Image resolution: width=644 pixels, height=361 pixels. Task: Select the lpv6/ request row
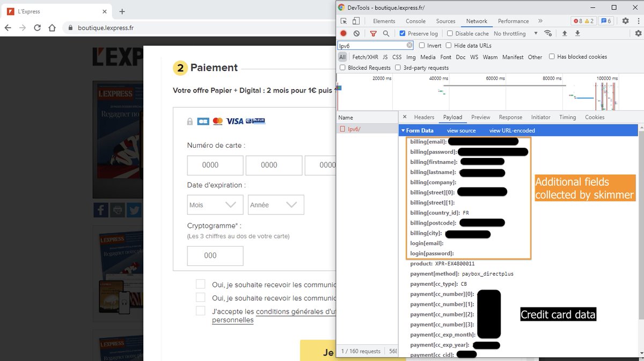pyautogui.click(x=367, y=129)
